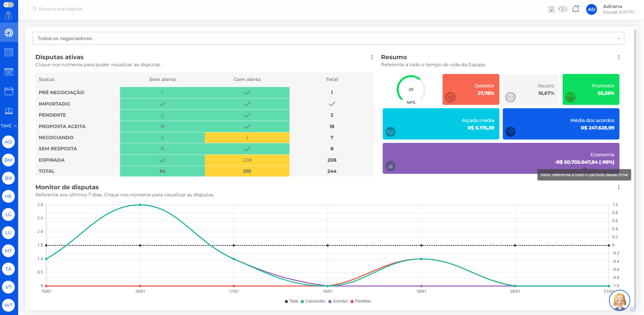Screen dimensions: 644x315
Task: Click the purple Economia summary card
Action: point(501,158)
